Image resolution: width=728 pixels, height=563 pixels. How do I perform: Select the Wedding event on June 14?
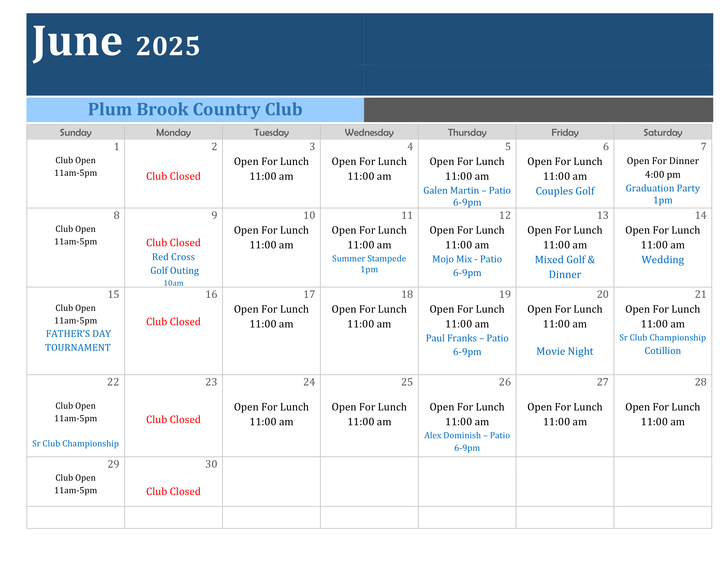point(663,259)
